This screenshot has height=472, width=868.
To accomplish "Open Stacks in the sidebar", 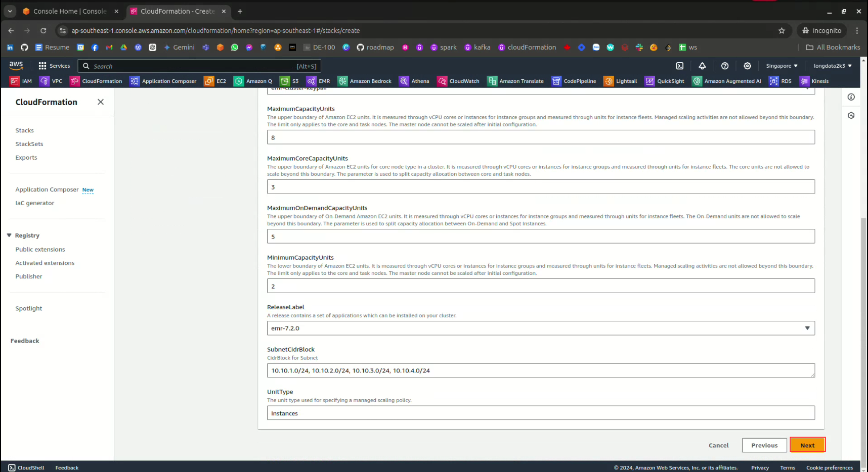I will click(24, 130).
